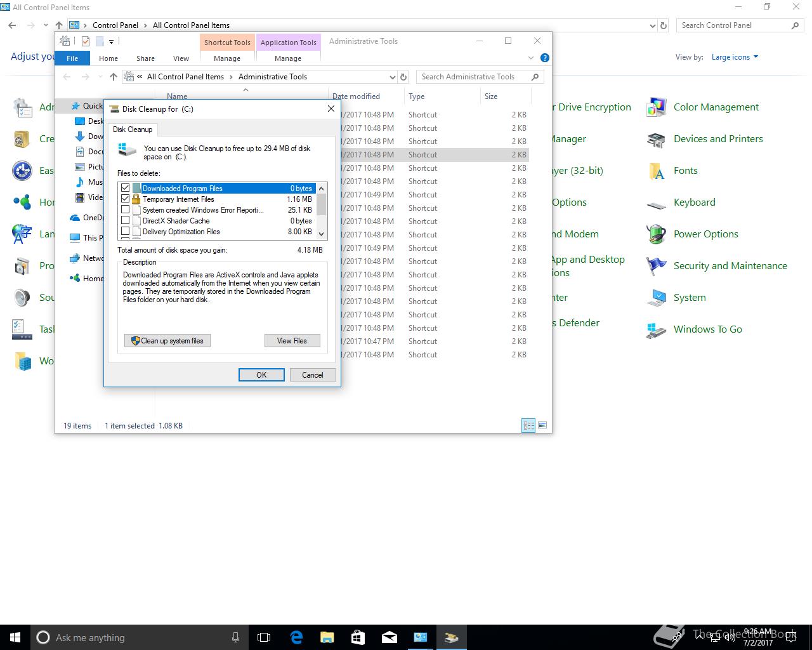Switch to details view layout icon

(x=528, y=425)
